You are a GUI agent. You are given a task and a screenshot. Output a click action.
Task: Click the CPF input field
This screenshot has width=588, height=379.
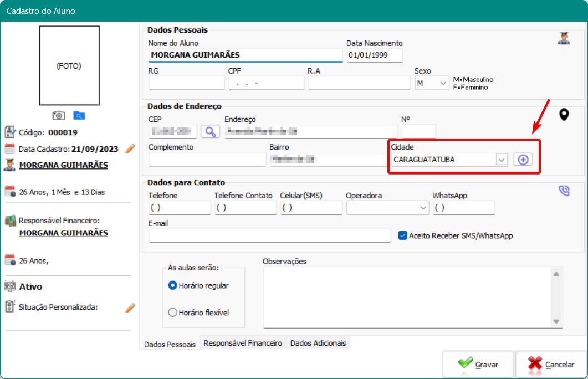point(266,83)
